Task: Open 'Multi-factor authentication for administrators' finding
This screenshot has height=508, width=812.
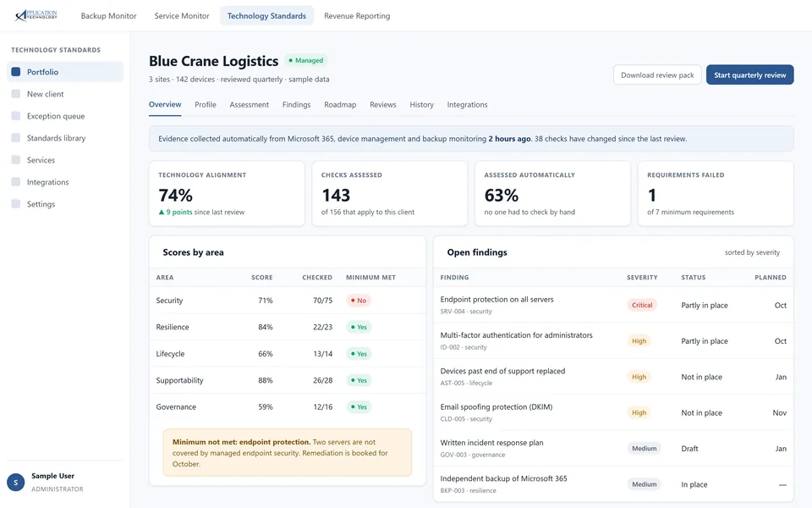Action: coord(613,340)
